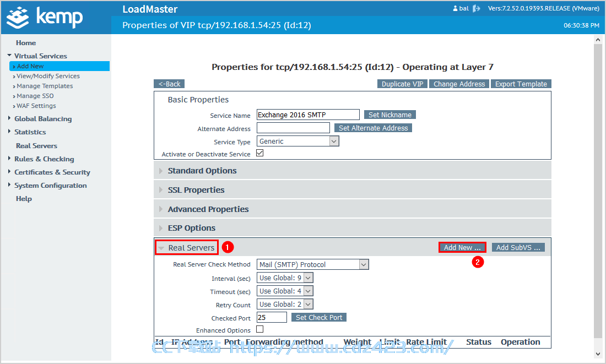Viewport: 606px width, 364px height.
Task: Click the LoadMaster title text
Action: coord(150,9)
